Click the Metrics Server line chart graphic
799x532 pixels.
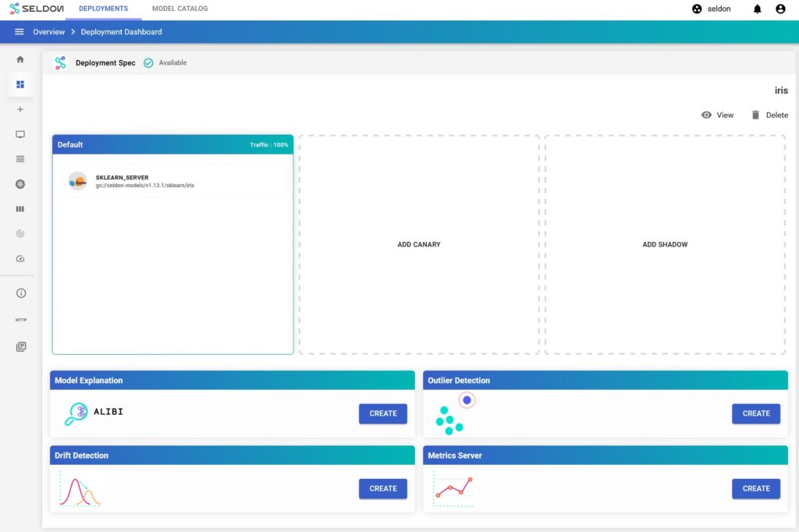point(453,488)
